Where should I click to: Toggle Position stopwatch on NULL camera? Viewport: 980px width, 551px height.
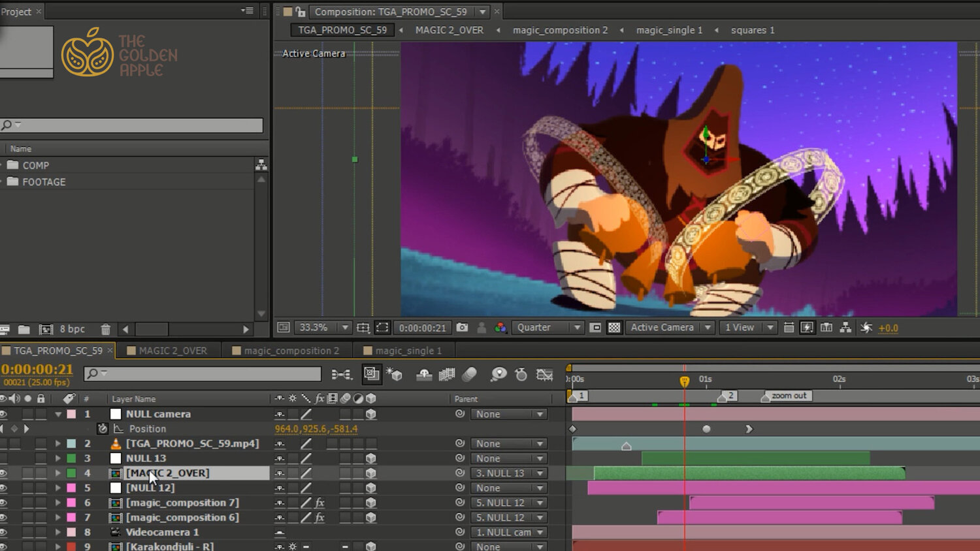click(x=103, y=429)
